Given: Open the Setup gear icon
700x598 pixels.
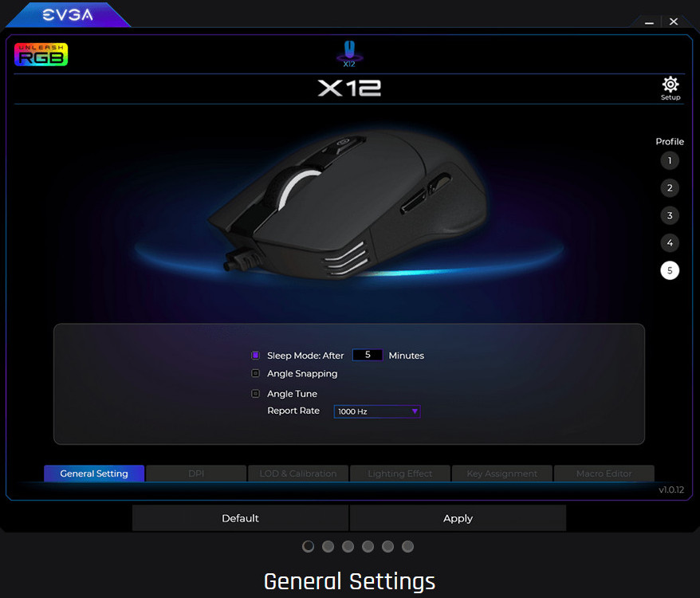Looking at the screenshot, I should pyautogui.click(x=670, y=85).
